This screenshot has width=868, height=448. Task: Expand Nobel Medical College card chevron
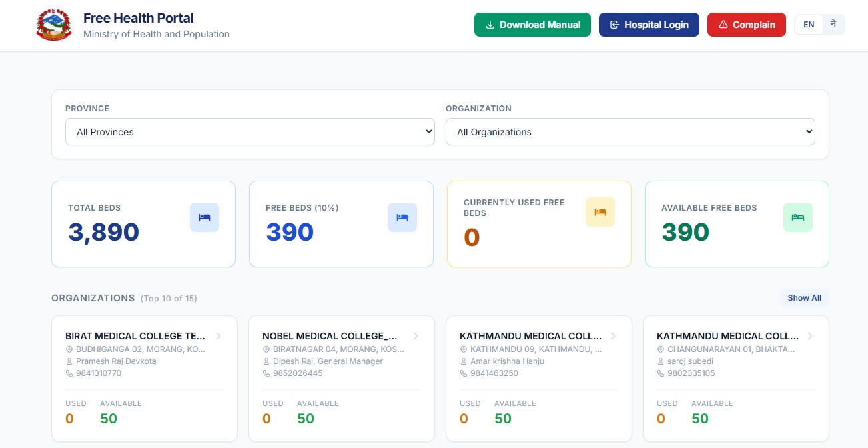[416, 336]
